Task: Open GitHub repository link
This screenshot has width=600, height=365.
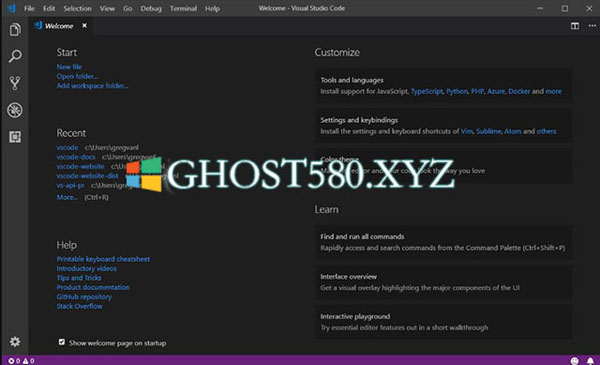Action: tap(84, 297)
